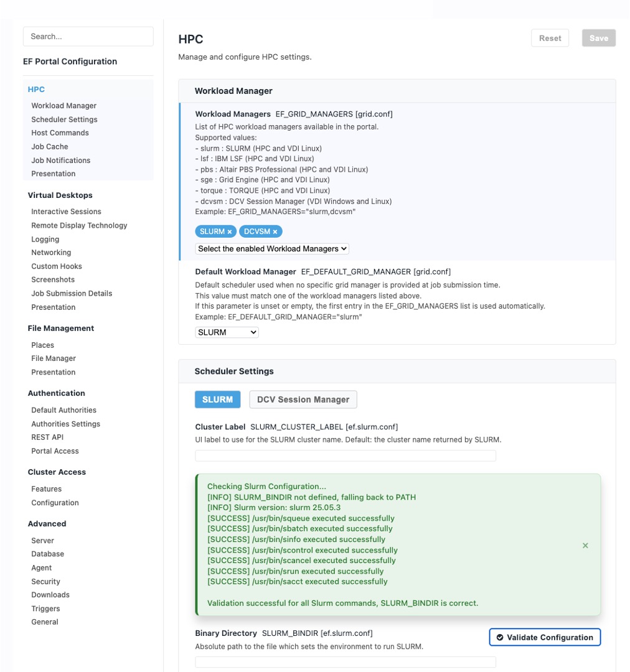Open Scheduler Settings in the sidebar

(x=64, y=119)
